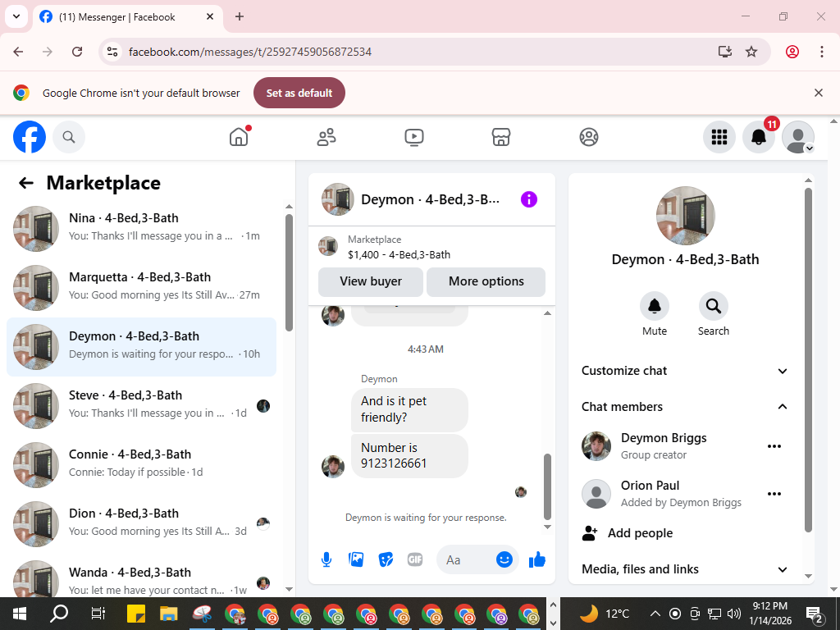Open File Explorer from the taskbar

pyautogui.click(x=169, y=614)
